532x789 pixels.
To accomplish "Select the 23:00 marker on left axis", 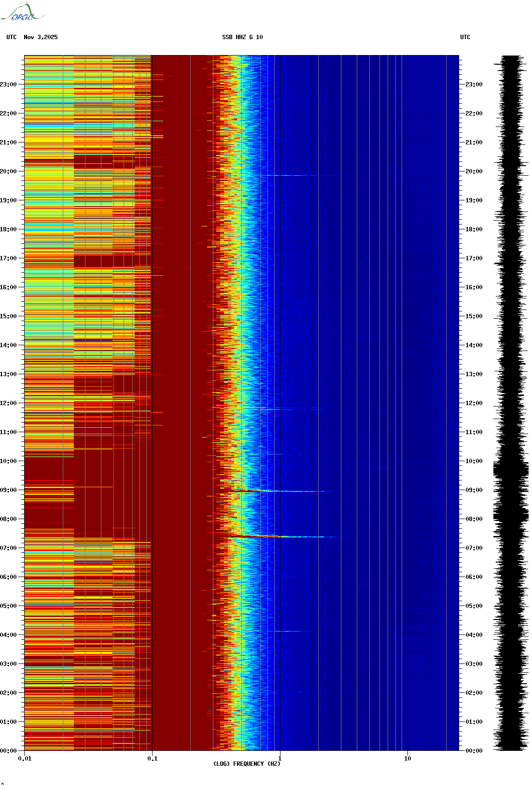I will [x=9, y=85].
